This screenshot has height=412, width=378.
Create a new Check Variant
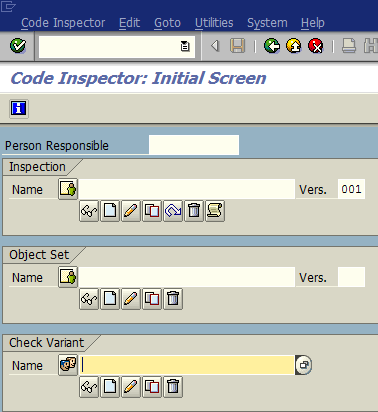pyautogui.click(x=110, y=387)
